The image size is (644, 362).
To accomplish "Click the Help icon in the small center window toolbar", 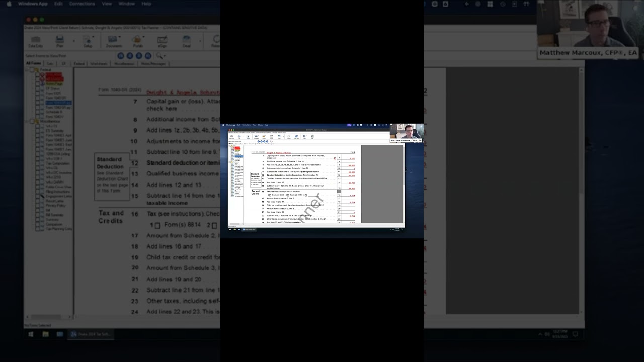I will (x=304, y=137).
